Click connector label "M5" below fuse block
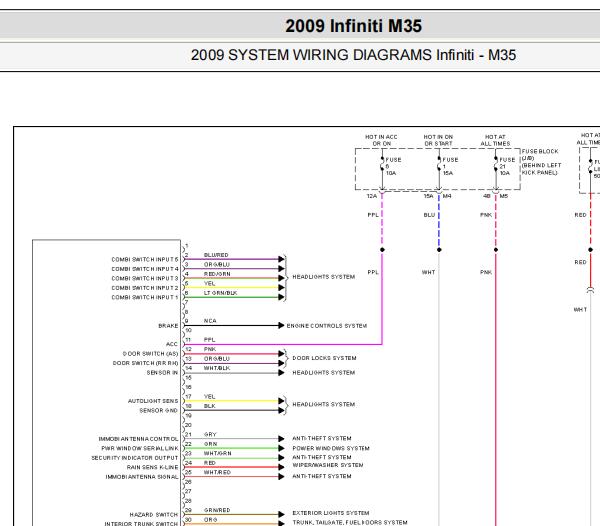The width and height of the screenshot is (600, 526). (x=504, y=196)
